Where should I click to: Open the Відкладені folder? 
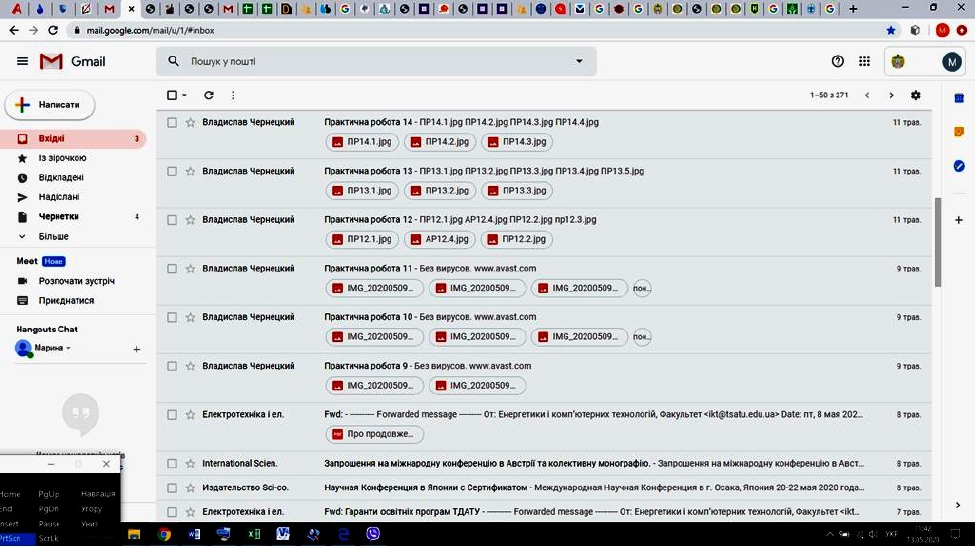tap(73, 177)
